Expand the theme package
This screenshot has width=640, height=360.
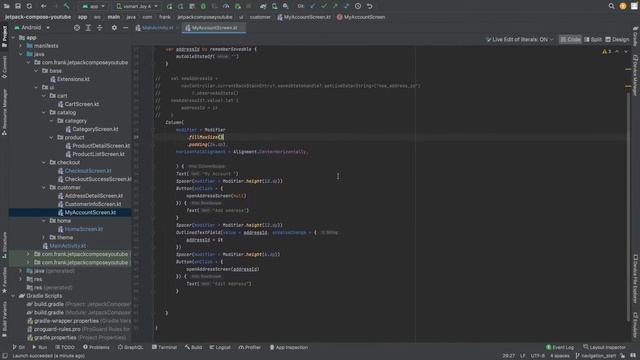point(44,237)
